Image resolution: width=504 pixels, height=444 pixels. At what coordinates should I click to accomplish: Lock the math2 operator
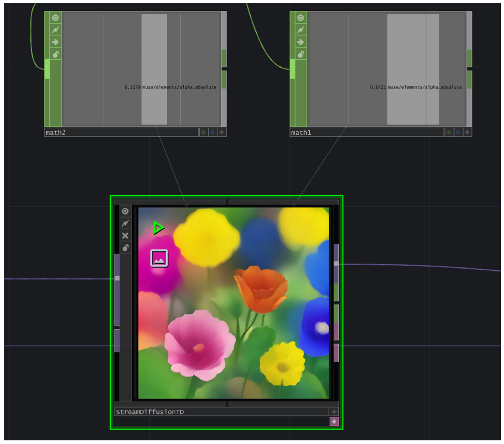[56, 54]
